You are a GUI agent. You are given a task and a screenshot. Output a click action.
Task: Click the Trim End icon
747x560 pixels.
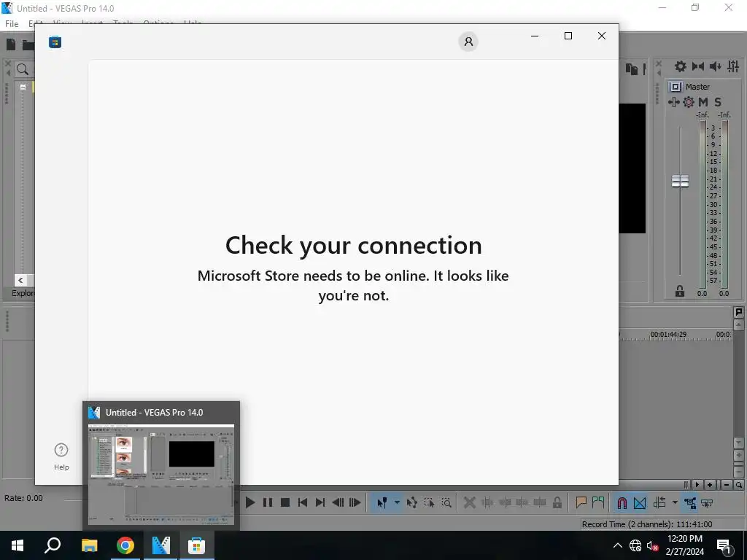522,503
